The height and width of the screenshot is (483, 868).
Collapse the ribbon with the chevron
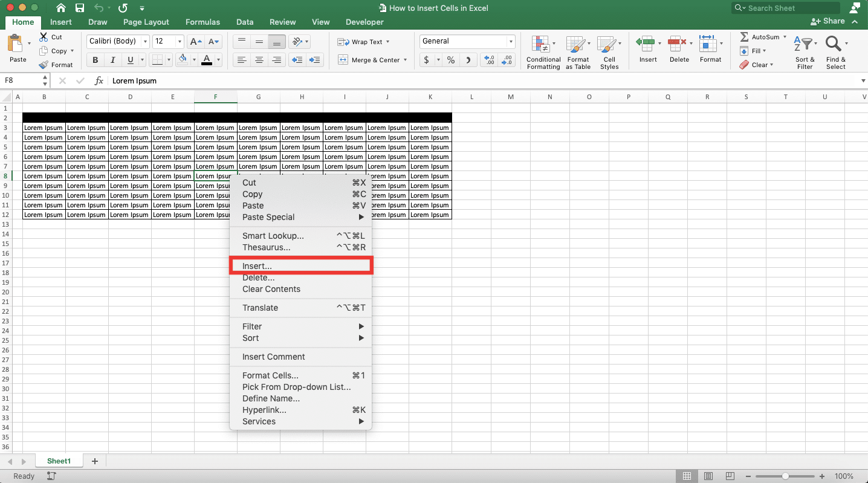pyautogui.click(x=855, y=21)
